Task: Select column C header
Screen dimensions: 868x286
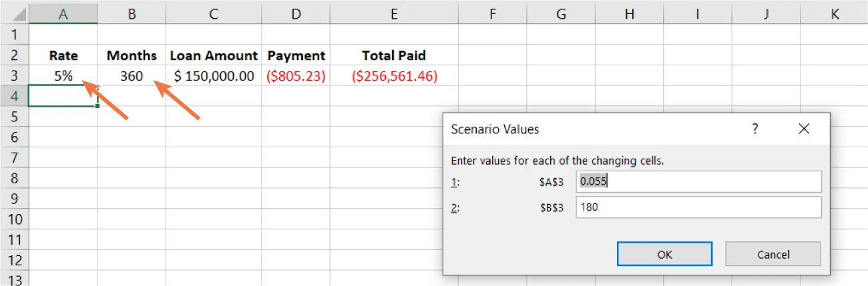Action: click(x=214, y=13)
